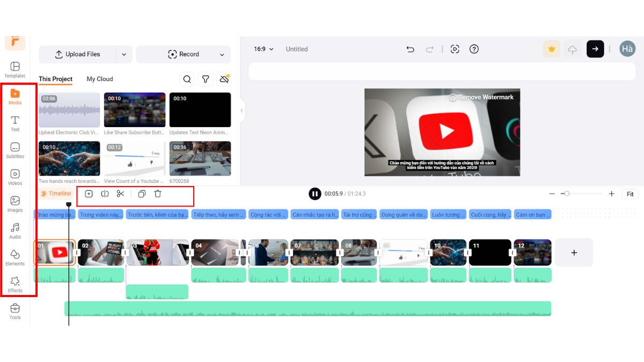Click the premium crown icon
644x362 pixels.
click(551, 49)
